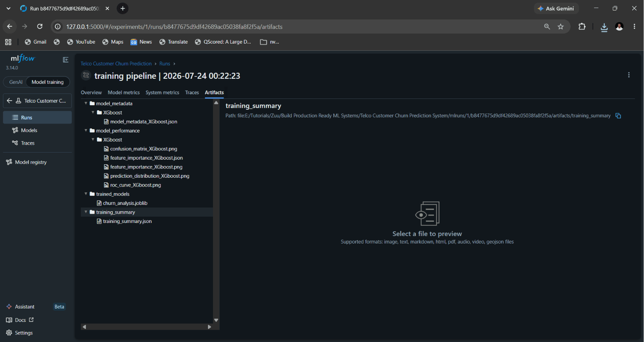Open the Translate bookmark
The image size is (644, 342).
point(174,42)
